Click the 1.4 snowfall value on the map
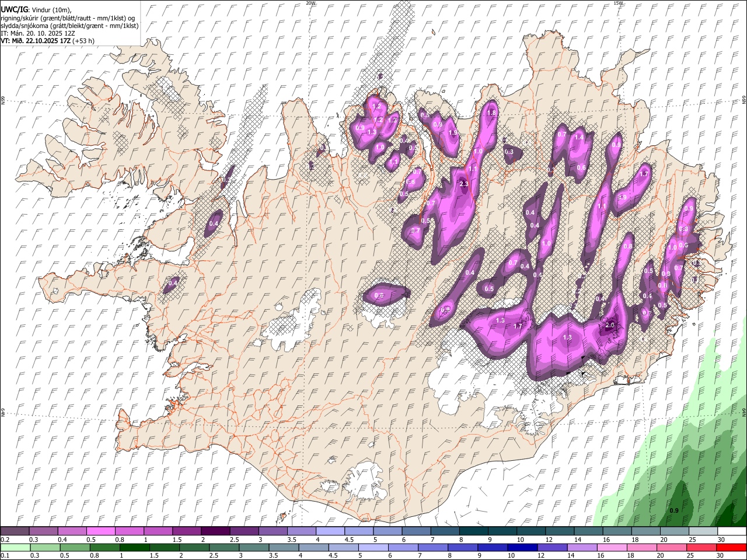This screenshot has width=747, height=560. [x=579, y=137]
